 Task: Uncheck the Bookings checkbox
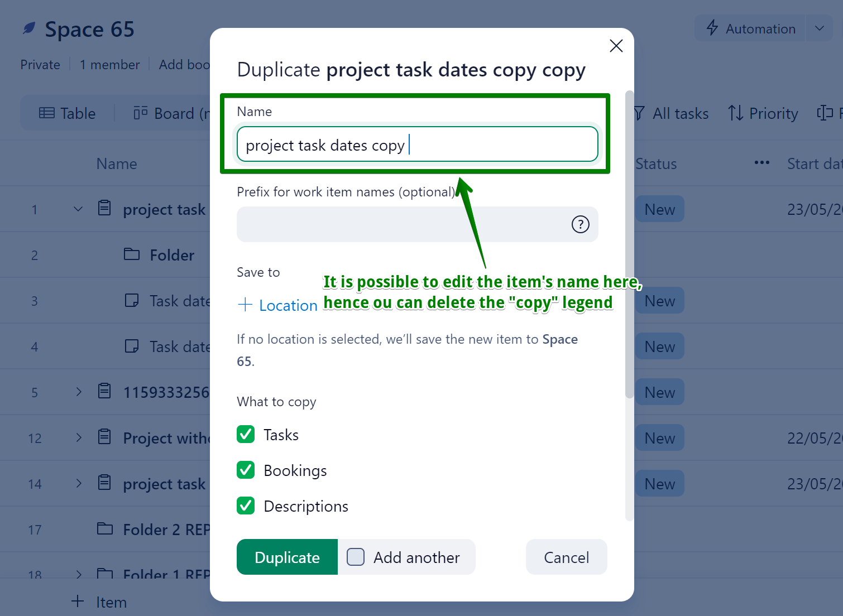coord(246,470)
